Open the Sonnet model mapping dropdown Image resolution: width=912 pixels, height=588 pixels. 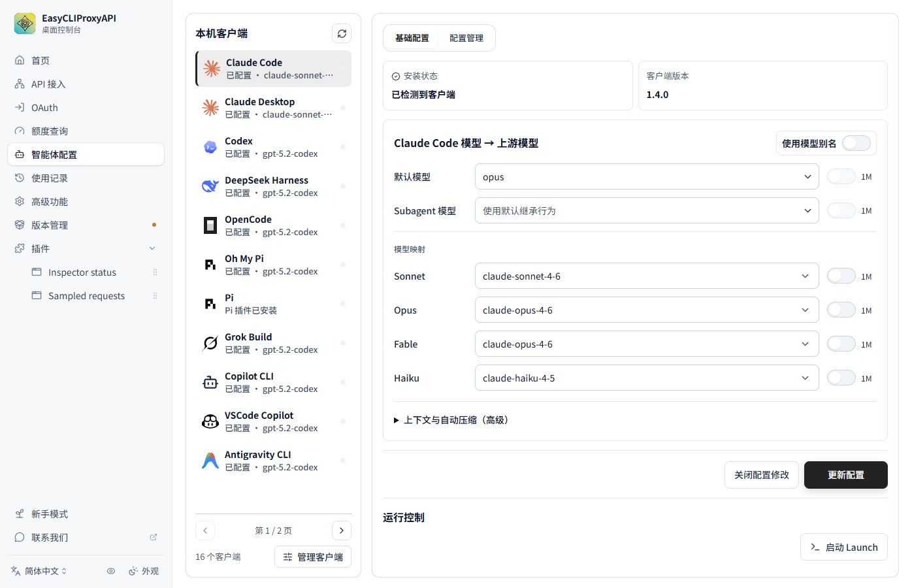tap(647, 276)
